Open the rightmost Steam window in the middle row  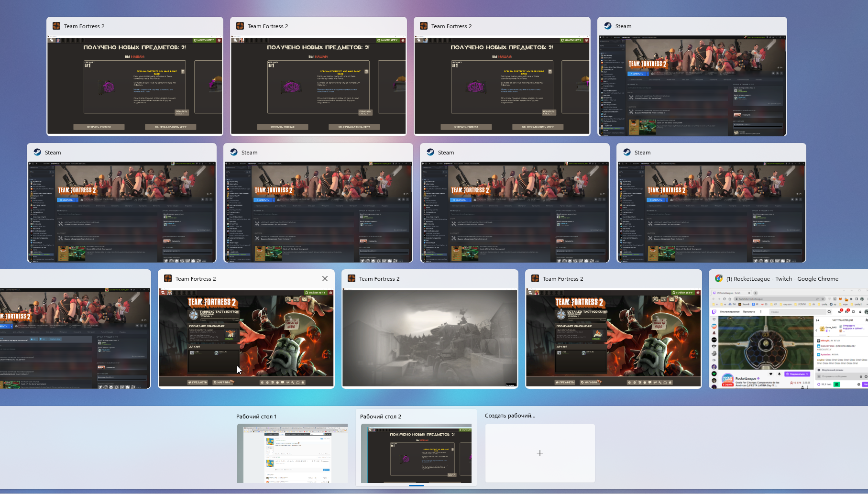712,212
